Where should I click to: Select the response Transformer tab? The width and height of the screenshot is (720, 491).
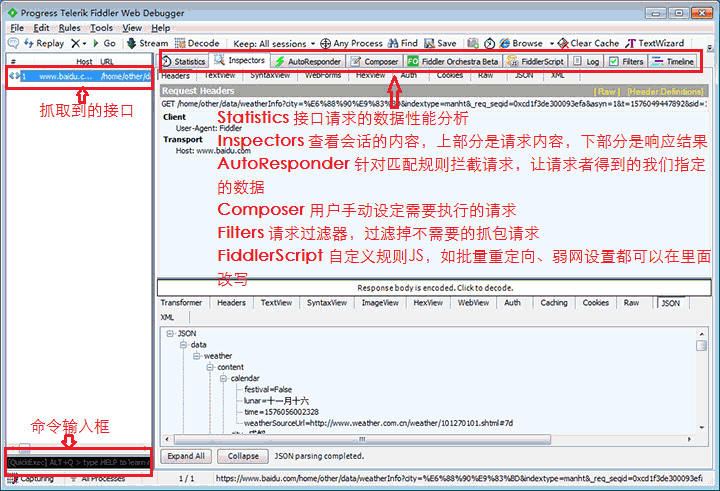[x=181, y=303]
